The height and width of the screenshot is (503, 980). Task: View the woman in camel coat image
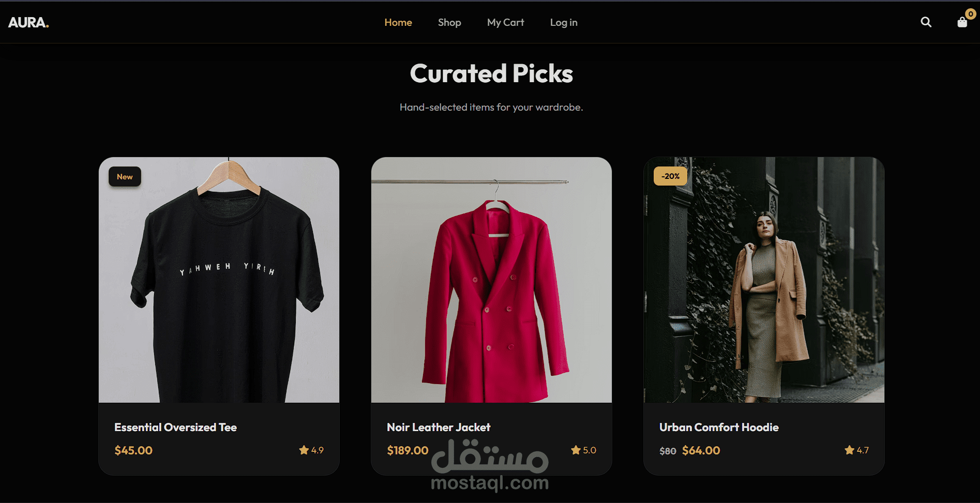[764, 280]
